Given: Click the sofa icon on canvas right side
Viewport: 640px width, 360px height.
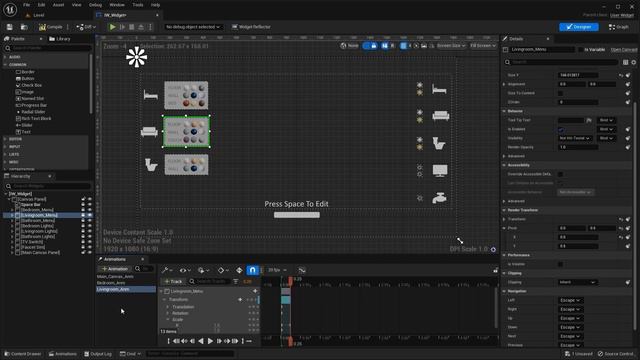Looking at the screenshot, I should coord(441,116).
